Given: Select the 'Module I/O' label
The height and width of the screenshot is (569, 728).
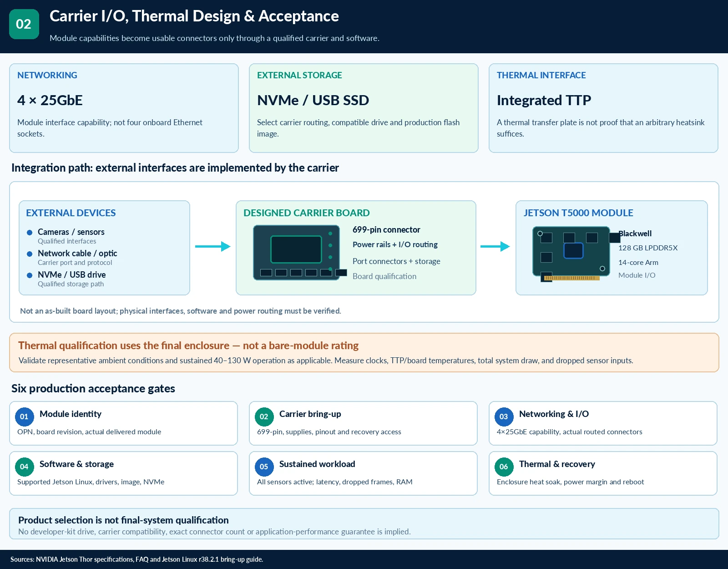Looking at the screenshot, I should pos(637,275).
